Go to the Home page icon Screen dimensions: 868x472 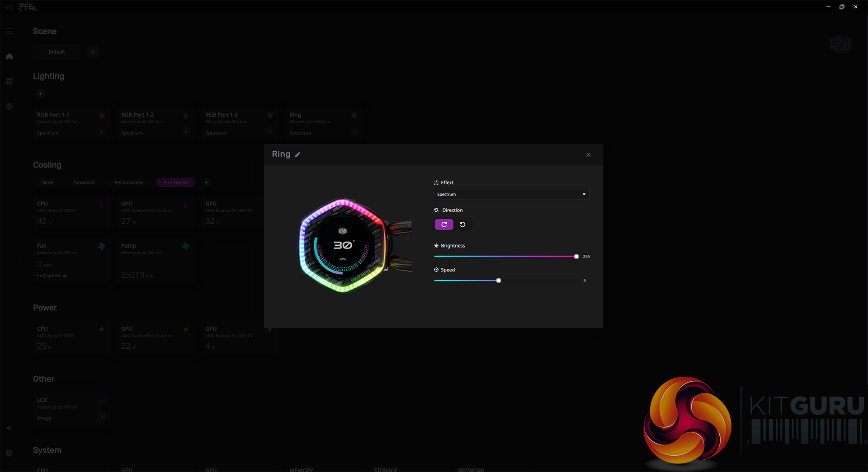pyautogui.click(x=9, y=56)
